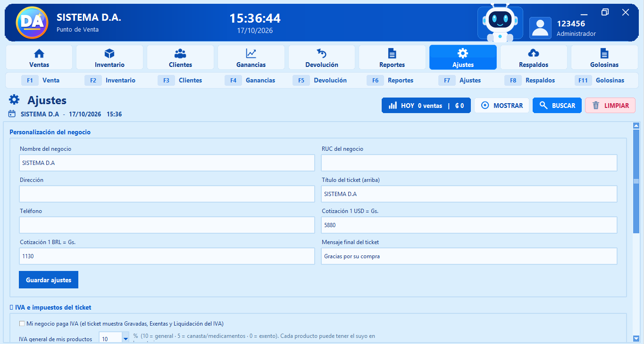Click the F4 Ganancias shortcut
Image resolution: width=644 pixels, height=344 pixels.
pos(250,81)
